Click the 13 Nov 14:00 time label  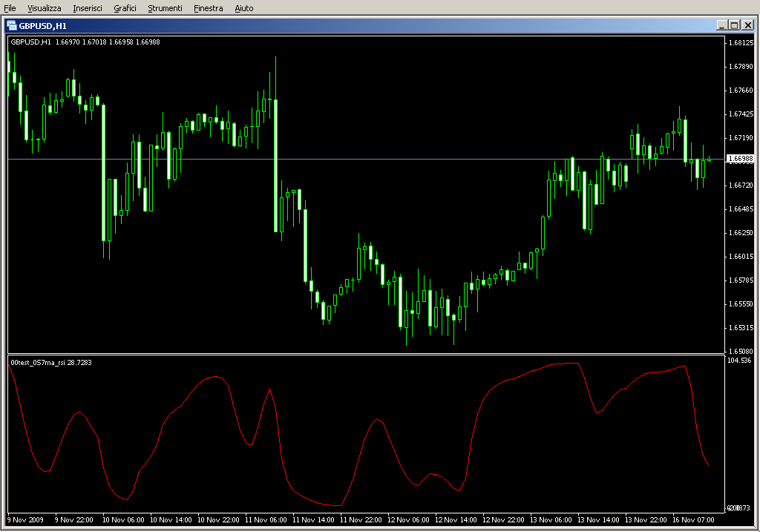click(598, 520)
